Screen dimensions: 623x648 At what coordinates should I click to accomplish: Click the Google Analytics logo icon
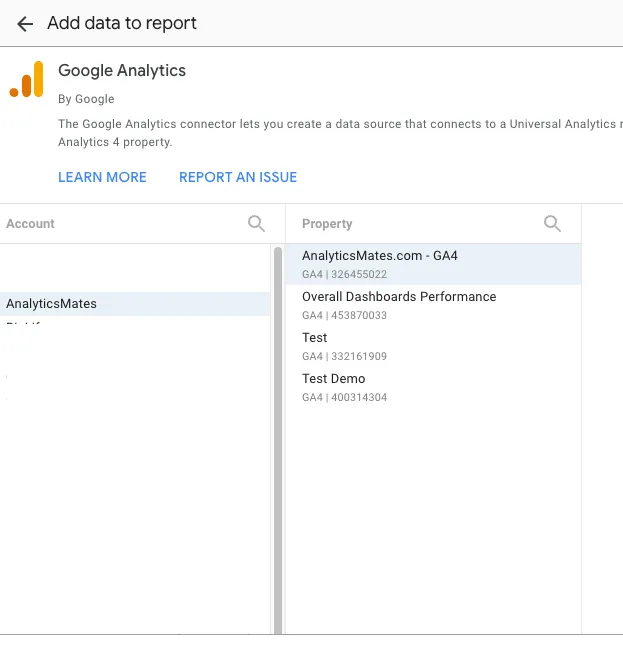click(26, 79)
